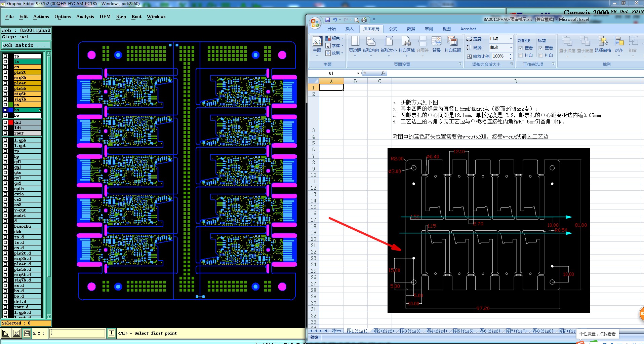Click the insert function fx button
The height and width of the screenshot is (344, 644).
click(x=383, y=73)
